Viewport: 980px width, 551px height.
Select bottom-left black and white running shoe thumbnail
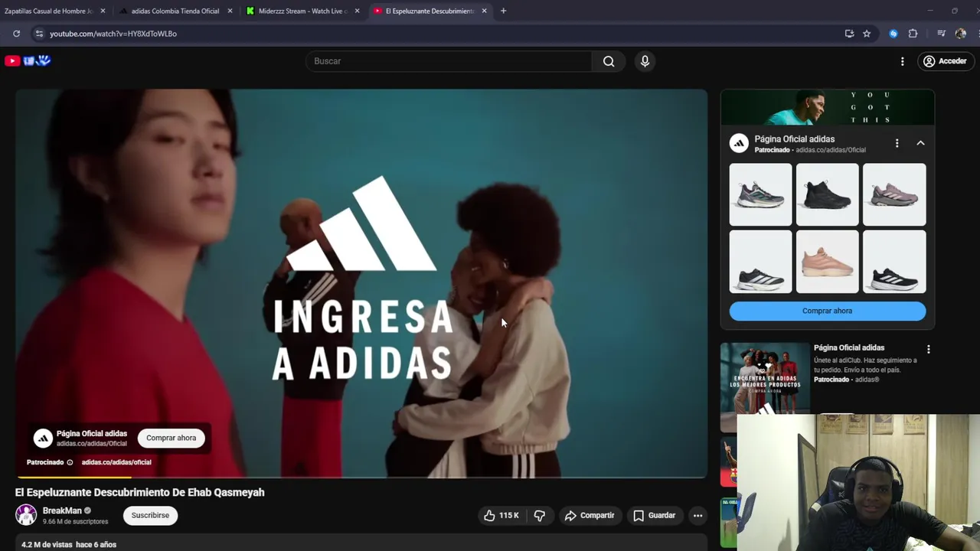point(760,262)
